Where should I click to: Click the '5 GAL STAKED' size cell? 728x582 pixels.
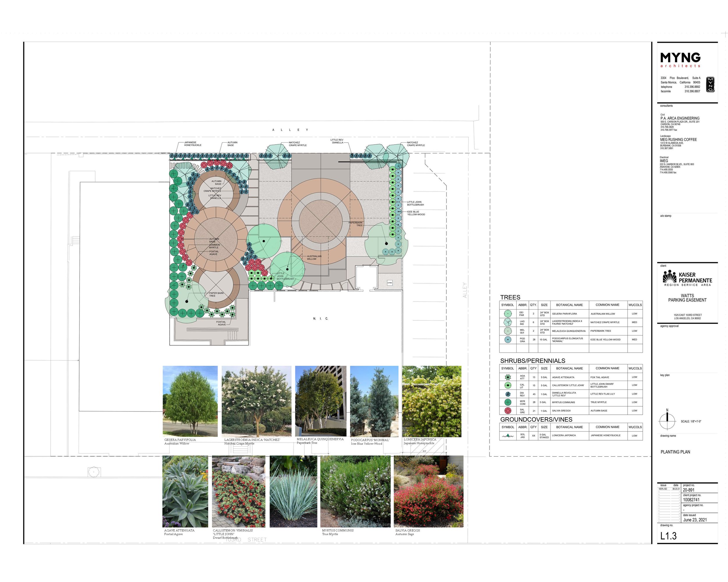[x=544, y=436]
